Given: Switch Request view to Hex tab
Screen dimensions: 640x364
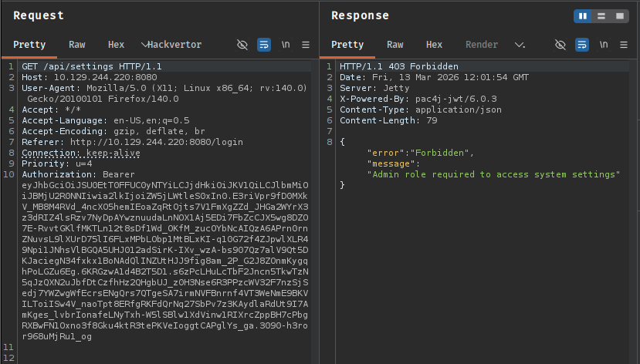Looking at the screenshot, I should (116, 45).
